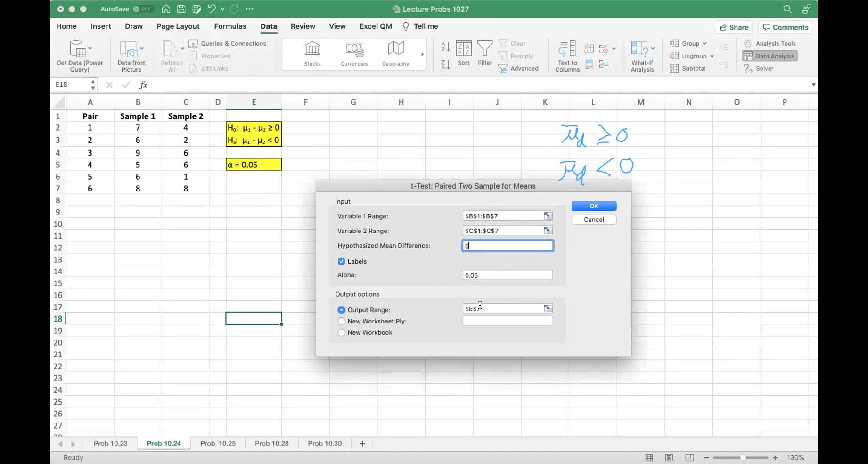Viewport: 868px width, 464px height.
Task: Open the Ungroup dropdown arrow
Action: pyautogui.click(x=712, y=56)
